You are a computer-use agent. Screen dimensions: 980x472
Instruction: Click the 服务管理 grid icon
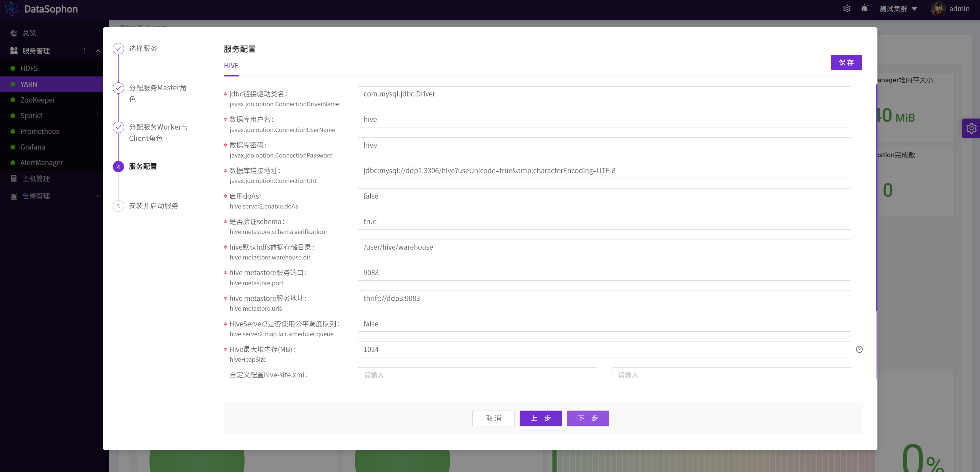point(14,51)
